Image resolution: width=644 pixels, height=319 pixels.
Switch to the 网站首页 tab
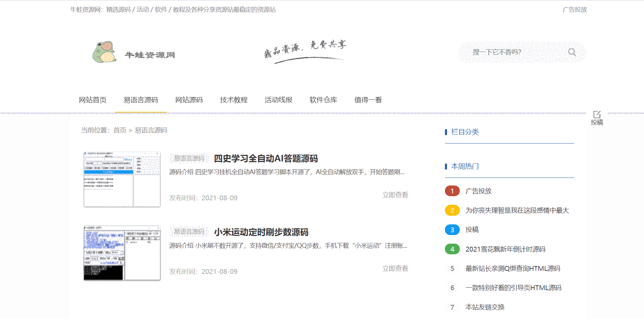[x=92, y=100]
